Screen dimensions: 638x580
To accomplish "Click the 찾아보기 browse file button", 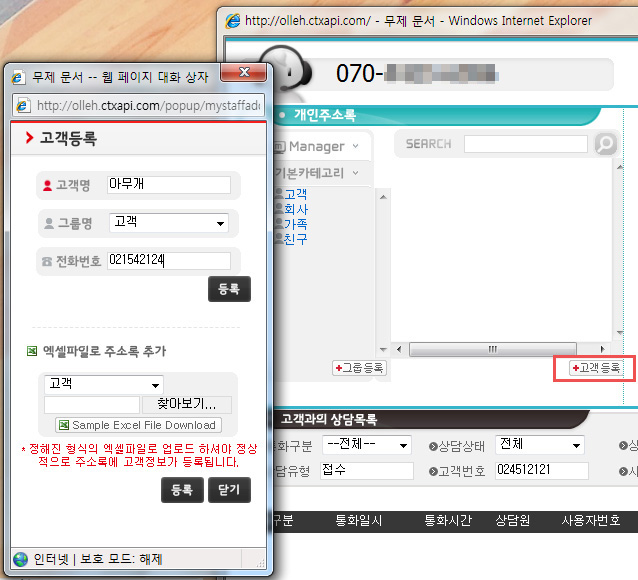I will point(187,404).
